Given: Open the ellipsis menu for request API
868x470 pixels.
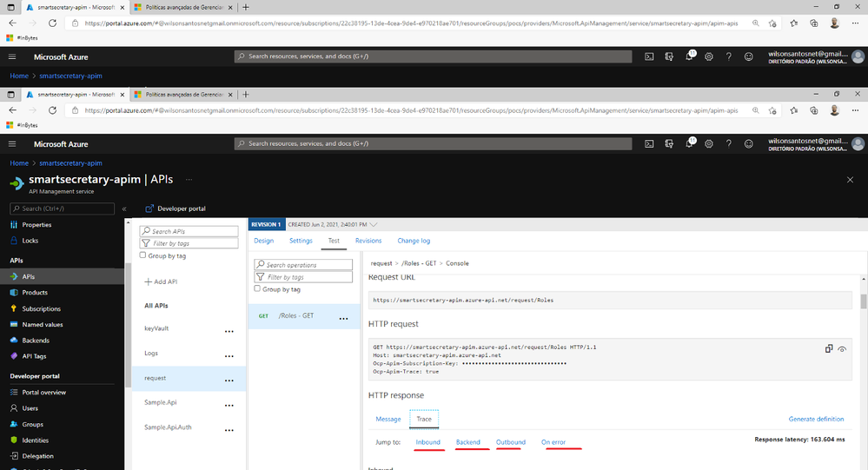Looking at the screenshot, I should point(229,381).
